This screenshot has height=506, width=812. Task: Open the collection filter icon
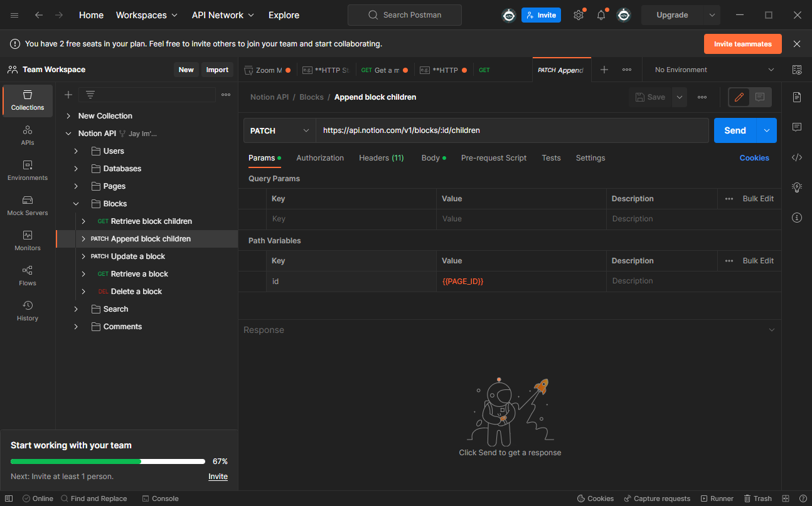point(90,95)
